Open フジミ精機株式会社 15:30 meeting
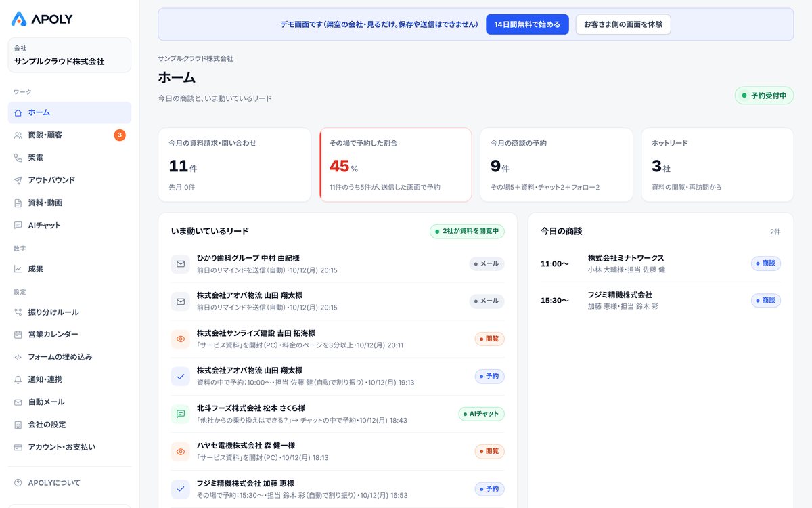 pos(660,300)
